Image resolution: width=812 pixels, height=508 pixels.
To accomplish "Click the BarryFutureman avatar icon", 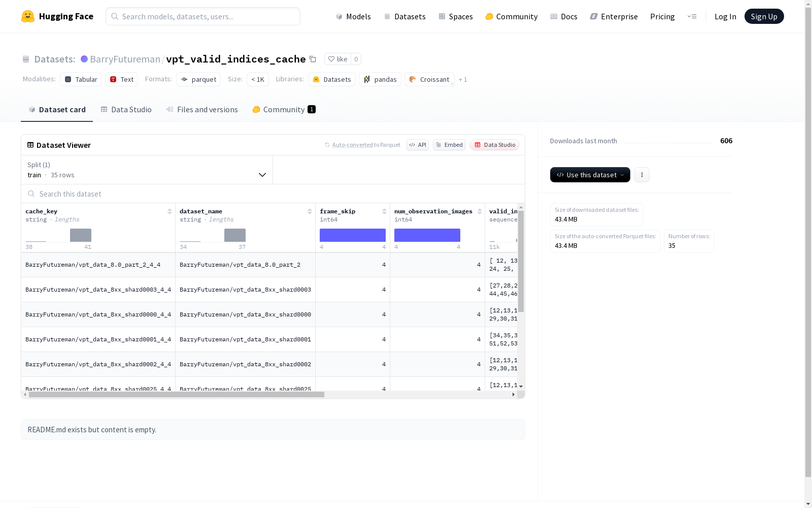I will coord(84,59).
